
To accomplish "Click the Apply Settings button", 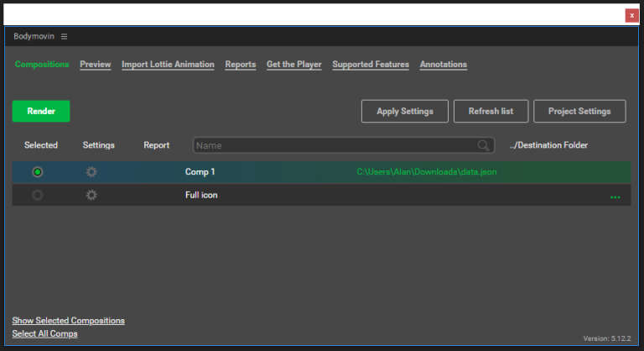I will (405, 111).
